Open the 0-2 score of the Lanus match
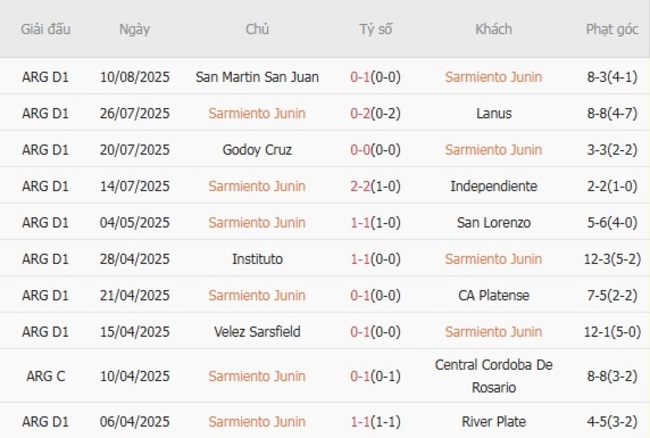Screen dimensions: 650x438 (x=360, y=114)
